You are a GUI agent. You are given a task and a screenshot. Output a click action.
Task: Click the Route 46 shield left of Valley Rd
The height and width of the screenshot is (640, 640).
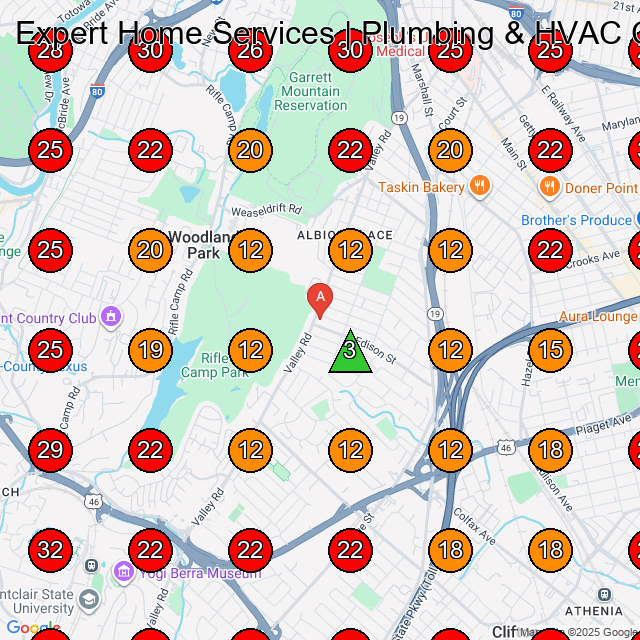[94, 502]
